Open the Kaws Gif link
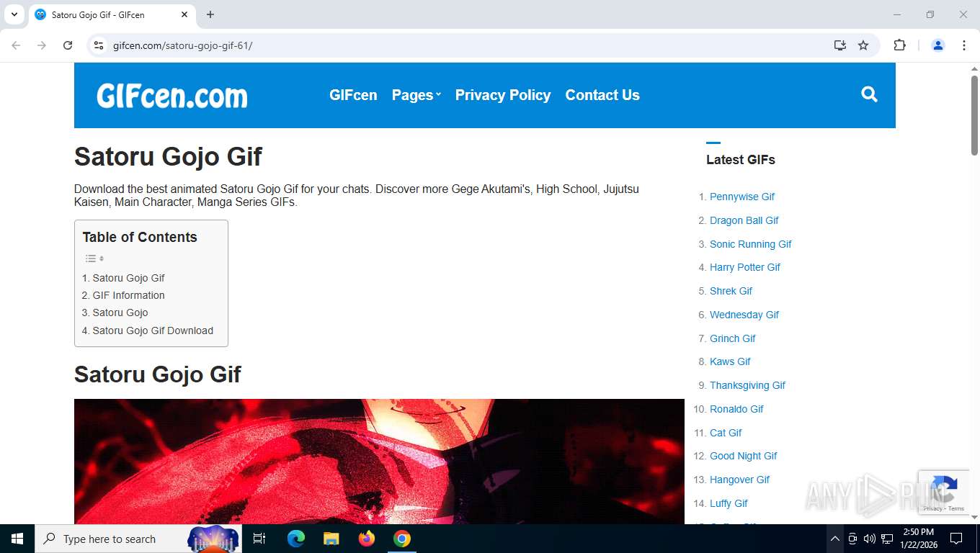 (730, 361)
